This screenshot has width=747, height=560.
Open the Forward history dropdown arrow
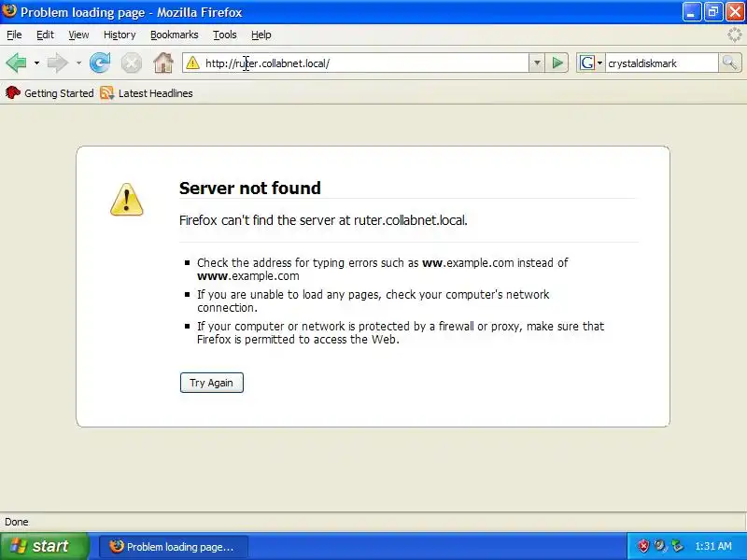click(78, 63)
